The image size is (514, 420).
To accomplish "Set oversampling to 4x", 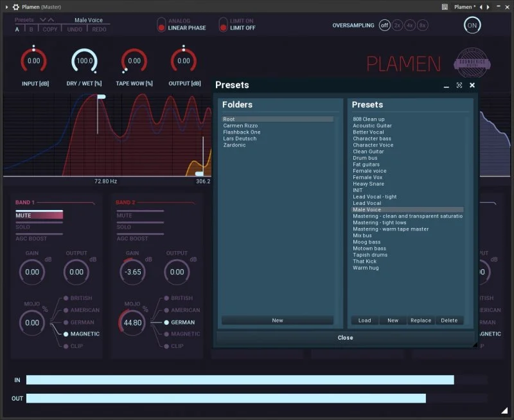I will (x=410, y=25).
